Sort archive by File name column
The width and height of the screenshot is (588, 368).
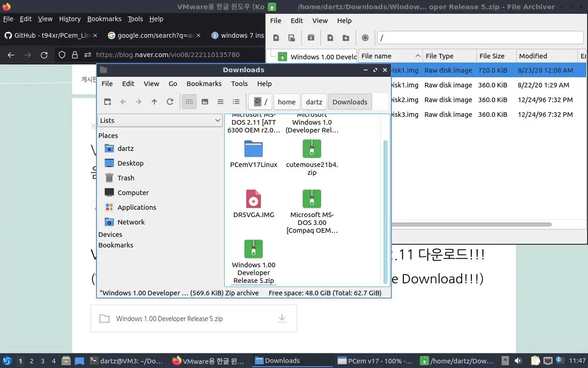pyautogui.click(x=390, y=56)
